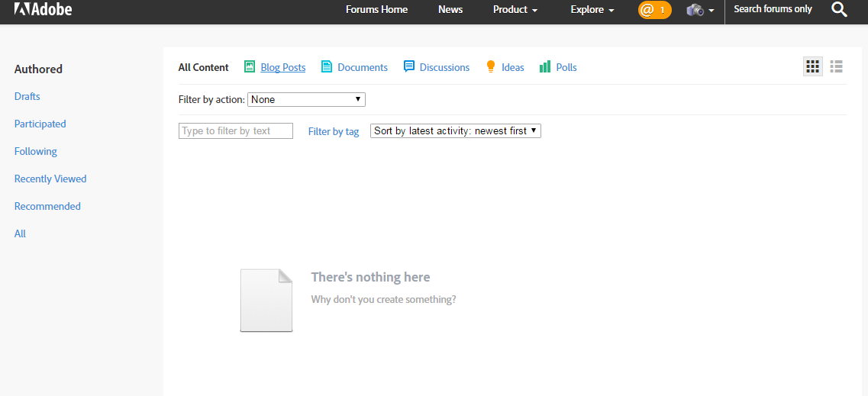Expand the Product menu
This screenshot has width=868, height=396.
coord(515,9)
